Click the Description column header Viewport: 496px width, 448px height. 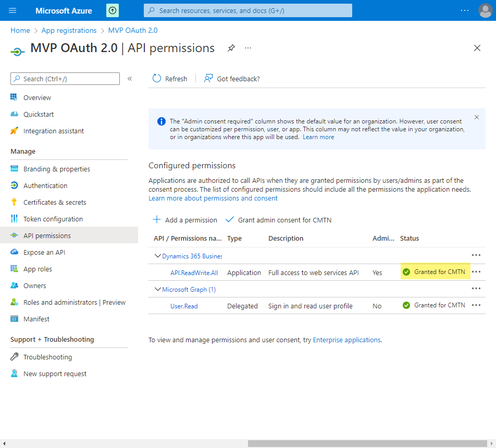286,238
